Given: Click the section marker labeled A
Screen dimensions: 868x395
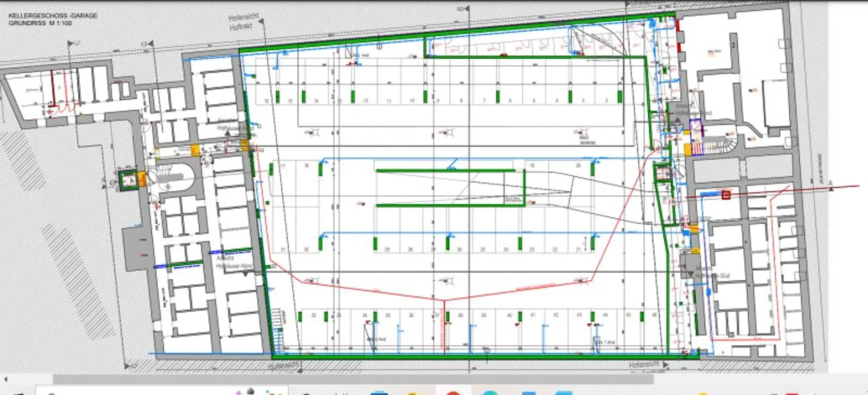Looking at the screenshot, I should (x=830, y=185).
